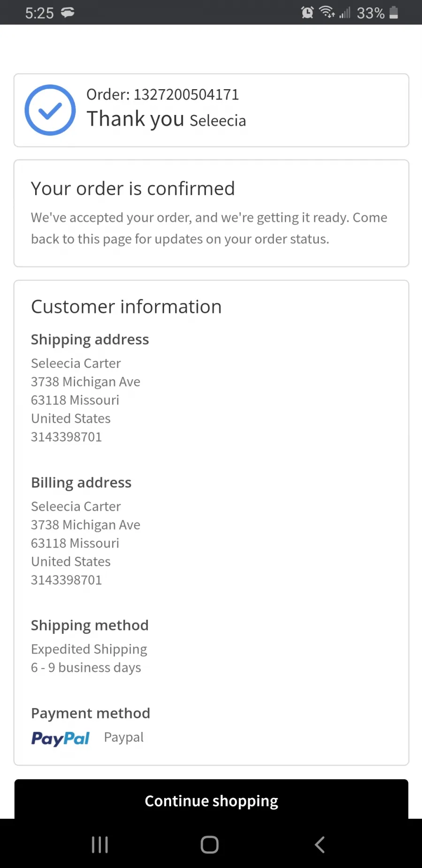Tap the order number 1327200504171
The width and height of the screenshot is (422, 868).
pos(187,94)
